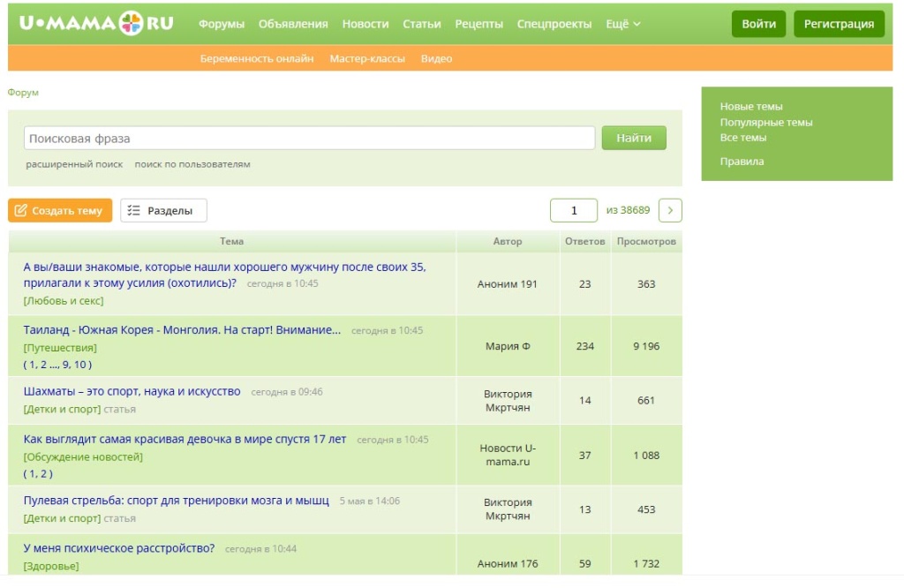The height and width of the screenshot is (588, 904).
Task: Click author Новости U-mama.ru
Action: [508, 455]
